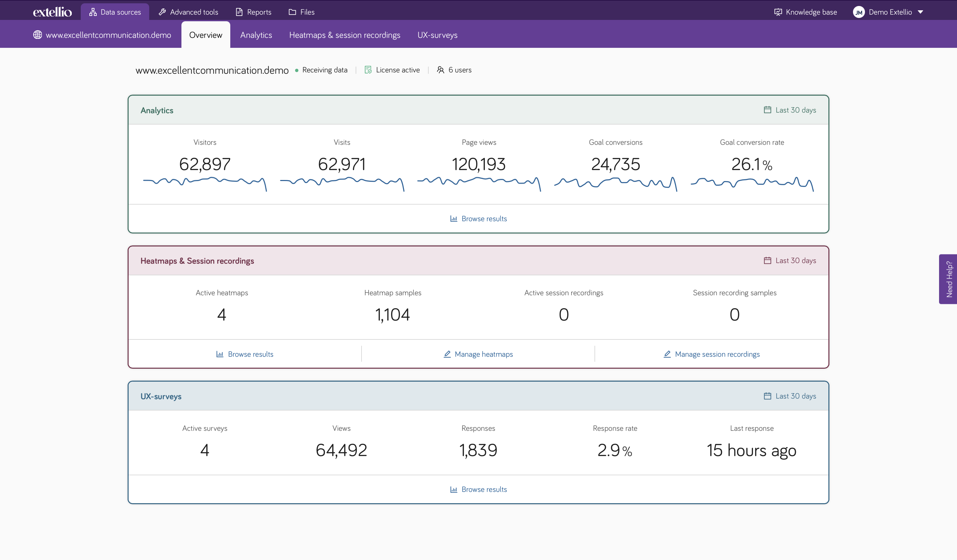Click the green License active certificate icon
Viewport: 957px width, 560px height.
(368, 70)
